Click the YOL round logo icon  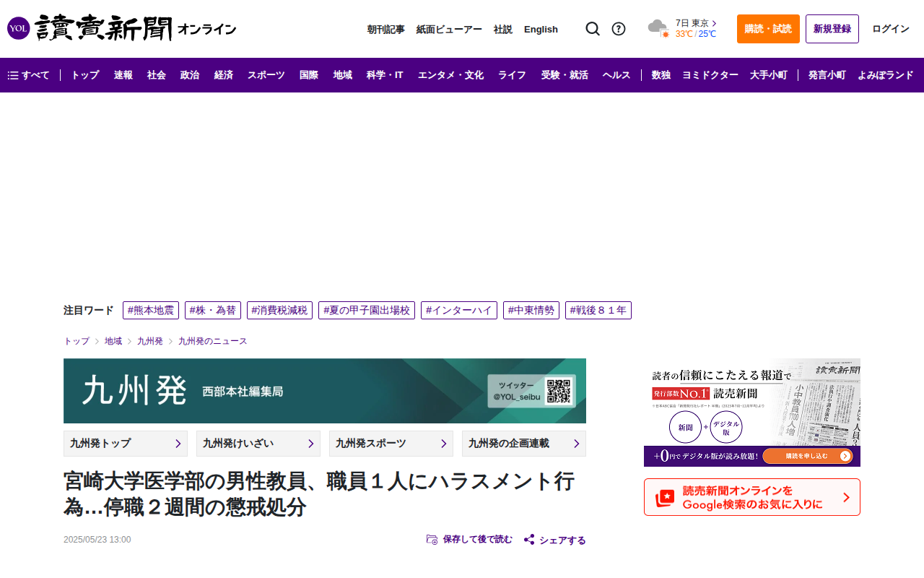tap(18, 29)
